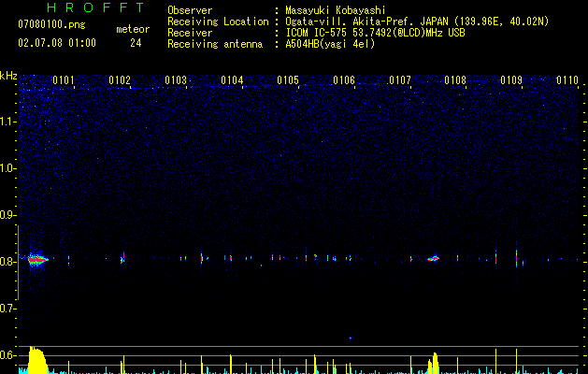The width and height of the screenshot is (588, 374).
Task: Click the isolated blue dot below 0106
Action: 351,338
